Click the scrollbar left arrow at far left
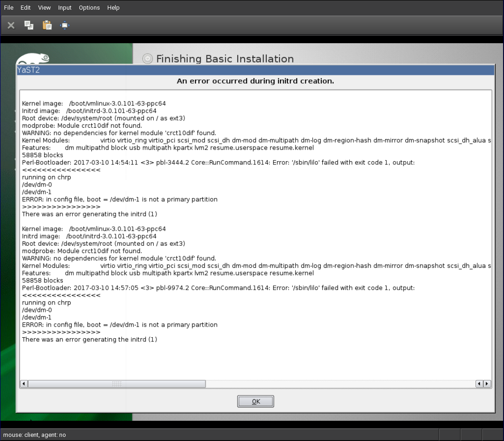504x441 pixels. coord(24,384)
